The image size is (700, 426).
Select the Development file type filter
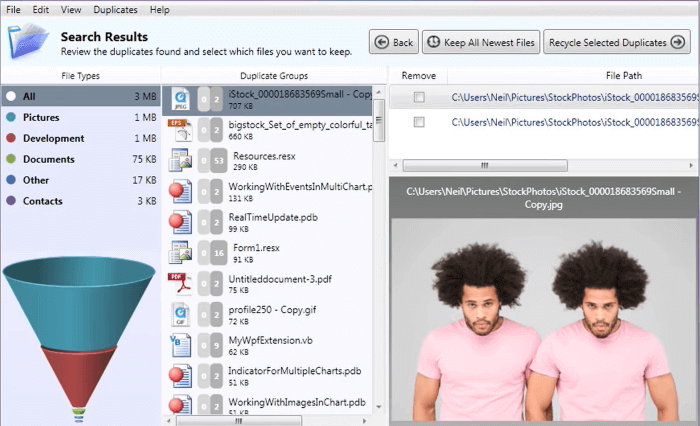tap(81, 138)
